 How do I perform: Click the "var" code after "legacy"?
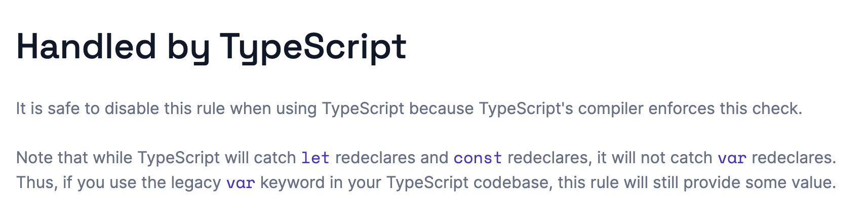tap(240, 182)
